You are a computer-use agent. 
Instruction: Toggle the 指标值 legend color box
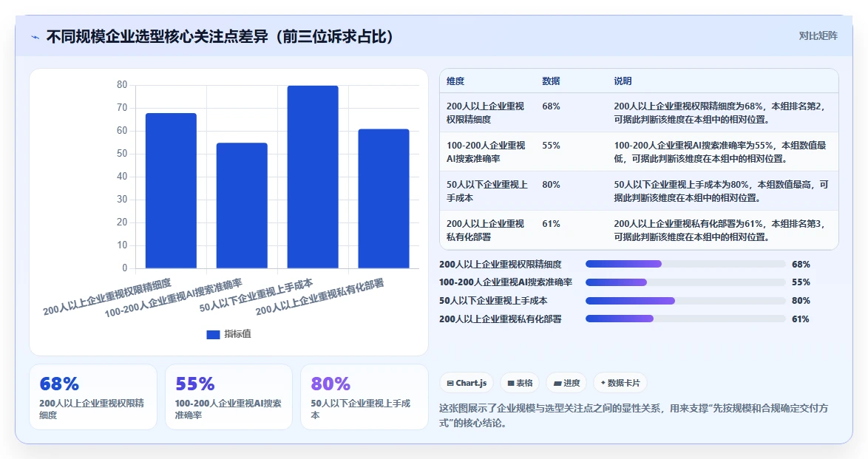[213, 334]
